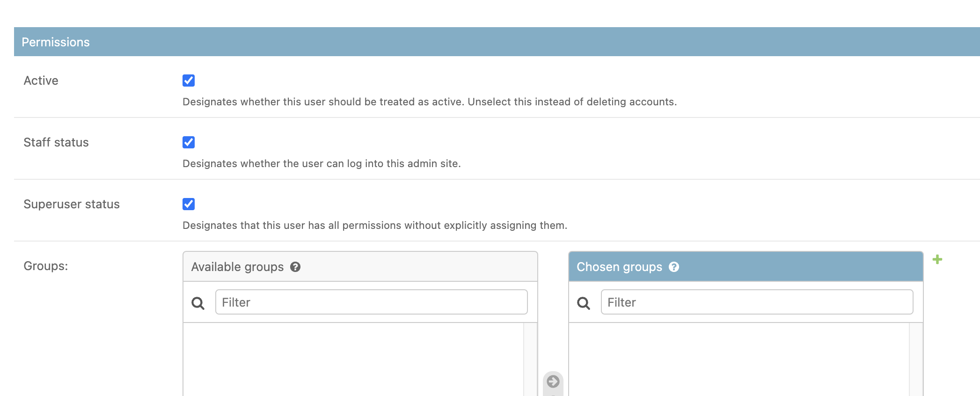
Task: Open help tooltip next to Available groups
Action: 296,267
